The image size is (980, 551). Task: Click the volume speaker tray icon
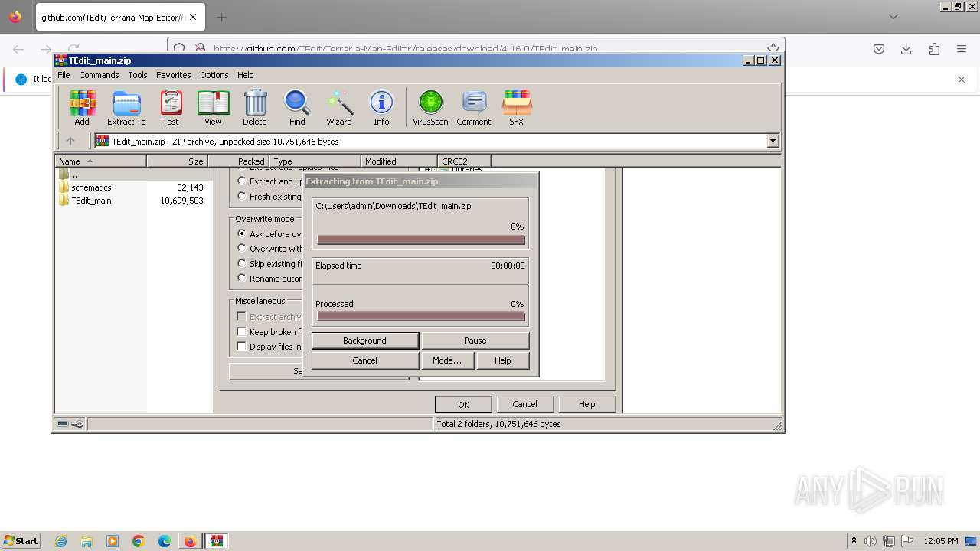point(871,541)
